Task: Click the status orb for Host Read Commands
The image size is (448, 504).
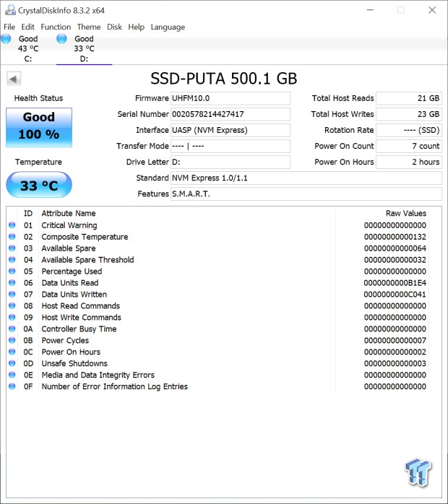Action: point(12,306)
